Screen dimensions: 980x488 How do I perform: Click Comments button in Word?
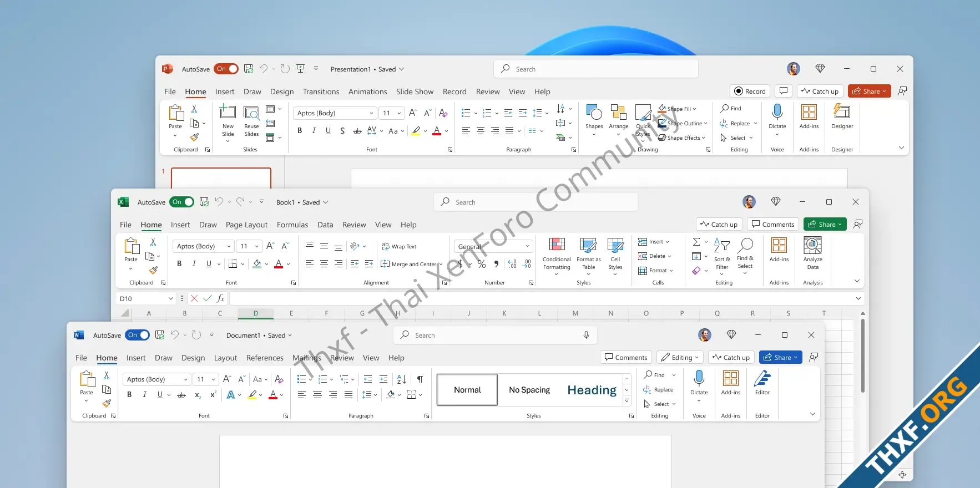(x=626, y=357)
